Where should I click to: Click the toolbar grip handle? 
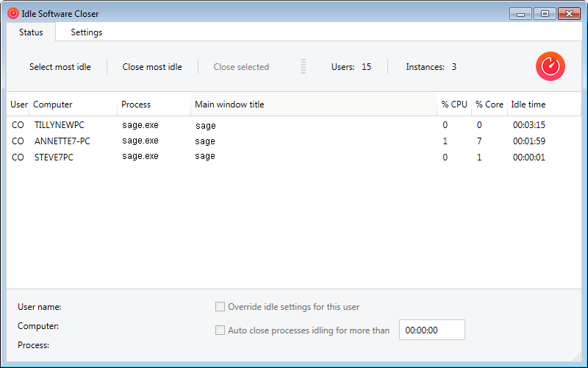[x=303, y=66]
